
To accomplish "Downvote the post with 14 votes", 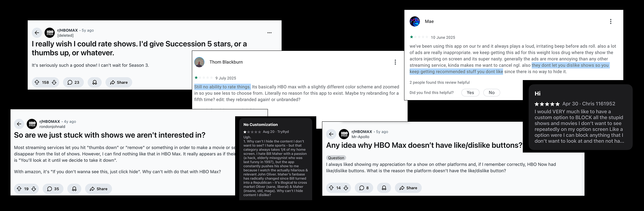I will point(346,188).
